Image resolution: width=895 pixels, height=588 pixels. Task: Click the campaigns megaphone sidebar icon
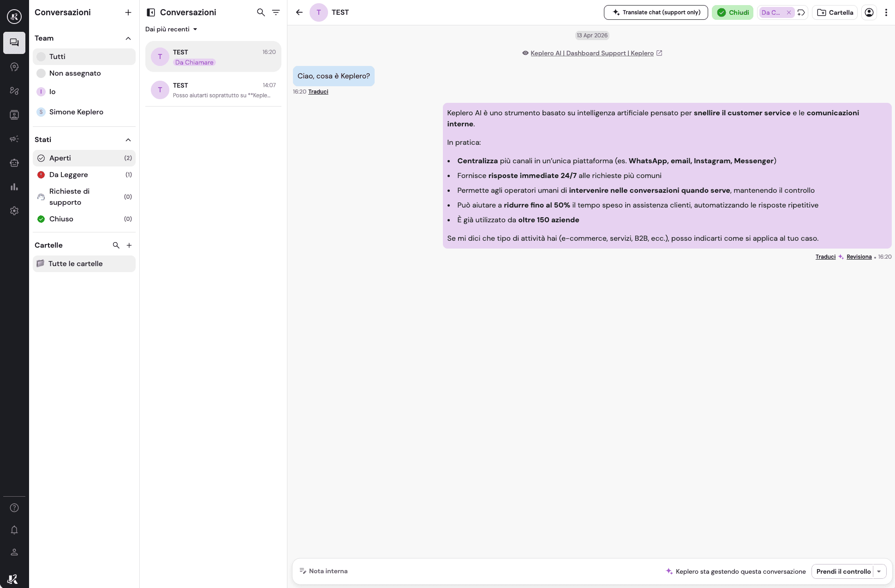14,139
